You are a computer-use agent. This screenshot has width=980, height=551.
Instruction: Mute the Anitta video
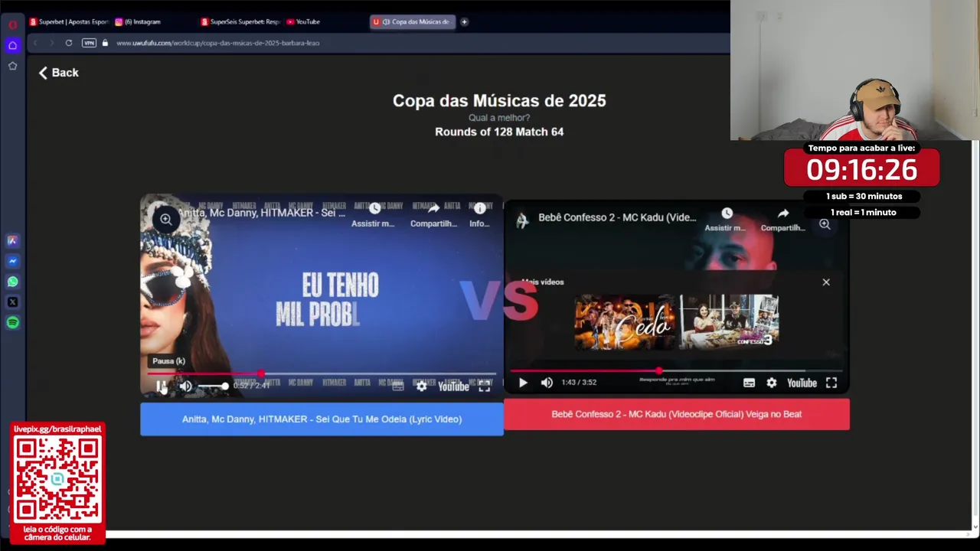(186, 386)
